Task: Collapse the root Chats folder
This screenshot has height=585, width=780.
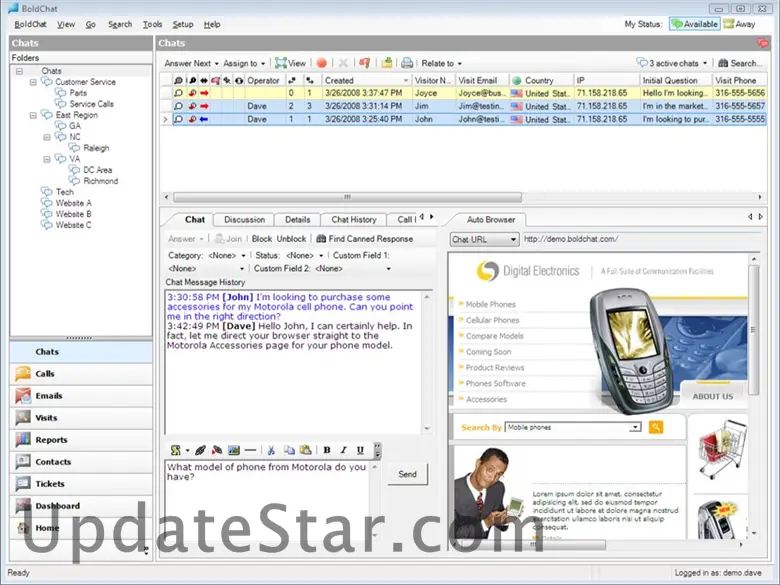Action: point(19,71)
